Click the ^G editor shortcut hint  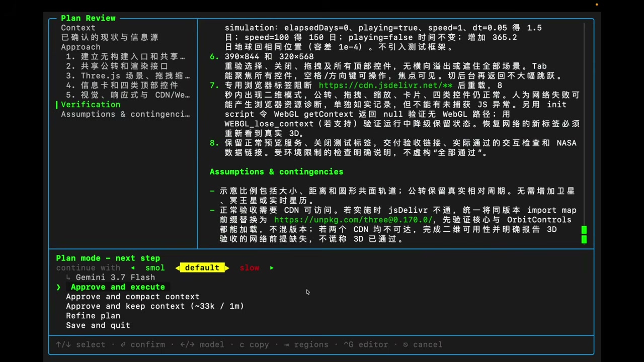pyautogui.click(x=366, y=344)
